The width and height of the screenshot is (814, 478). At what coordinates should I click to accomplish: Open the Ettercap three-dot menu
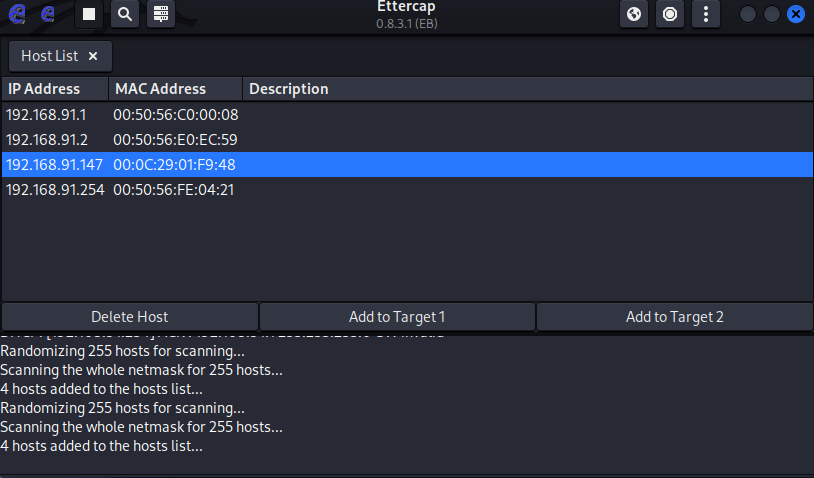click(706, 14)
